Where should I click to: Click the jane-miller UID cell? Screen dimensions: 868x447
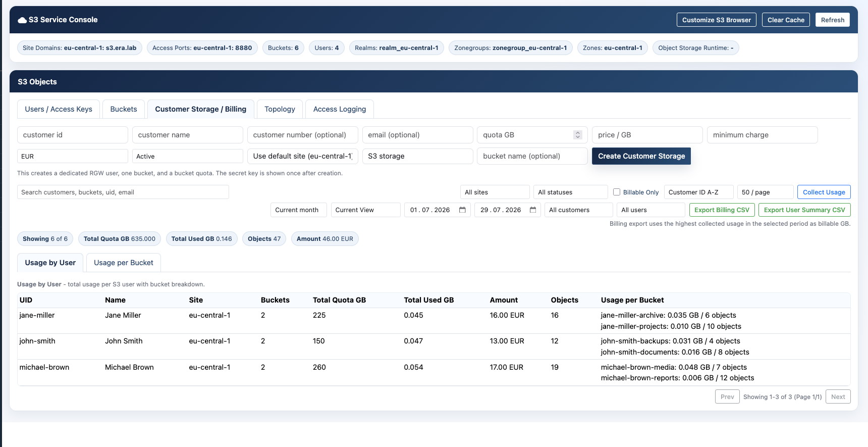pos(37,315)
